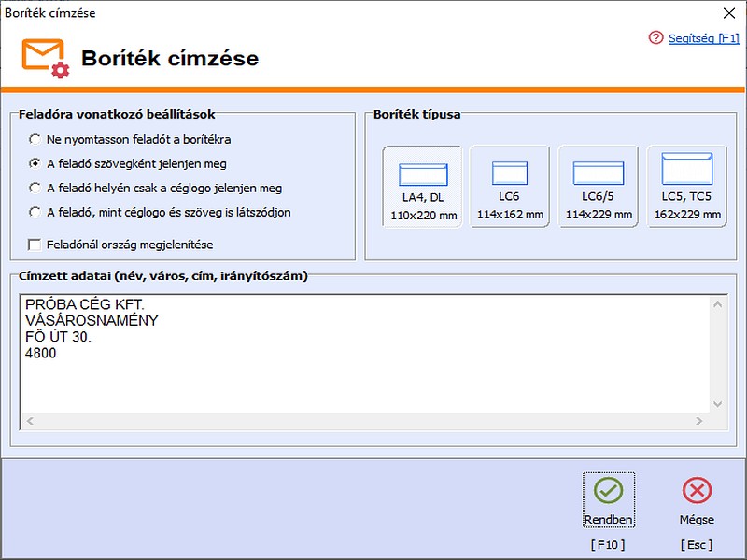The height and width of the screenshot is (560, 747).
Task: Select the LA4, DL envelope type
Action: (423, 188)
